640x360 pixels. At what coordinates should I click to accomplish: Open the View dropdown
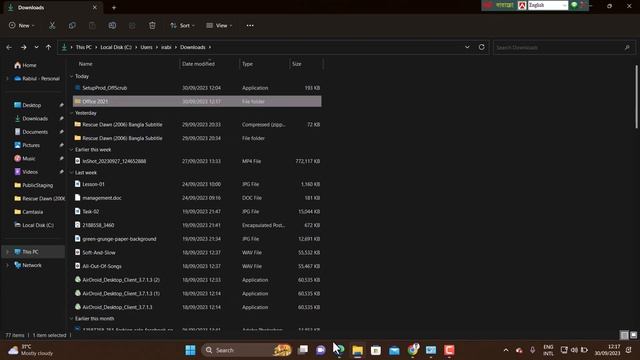219,25
